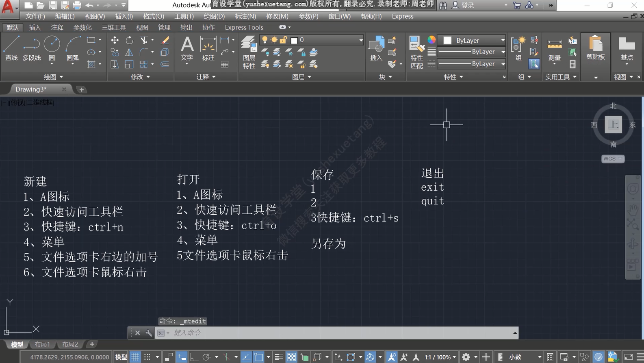
Task: Click the Save icon in quick access toolbar
Action: coord(52,5)
